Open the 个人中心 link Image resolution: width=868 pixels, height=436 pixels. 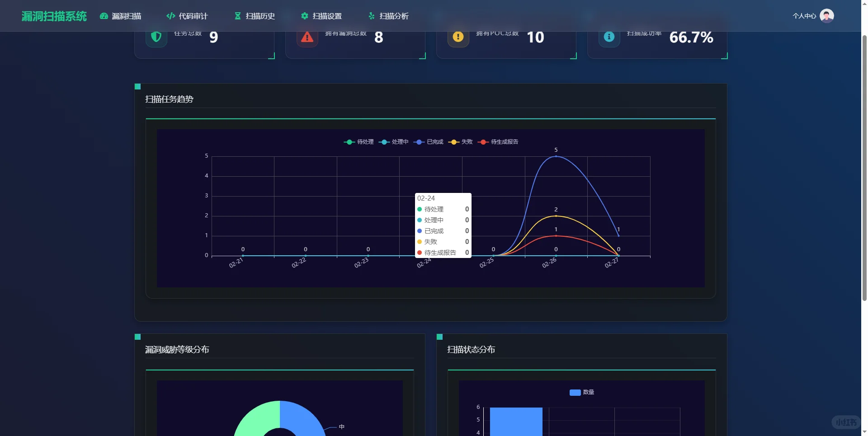click(804, 16)
